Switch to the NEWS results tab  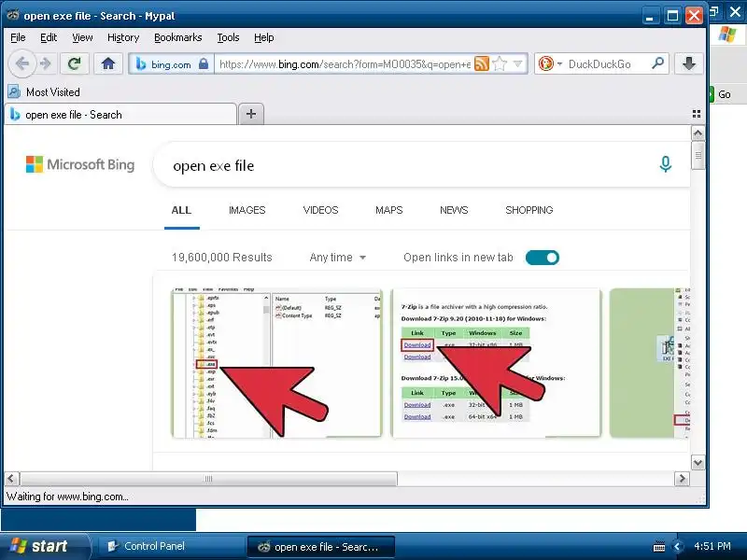pyautogui.click(x=454, y=211)
